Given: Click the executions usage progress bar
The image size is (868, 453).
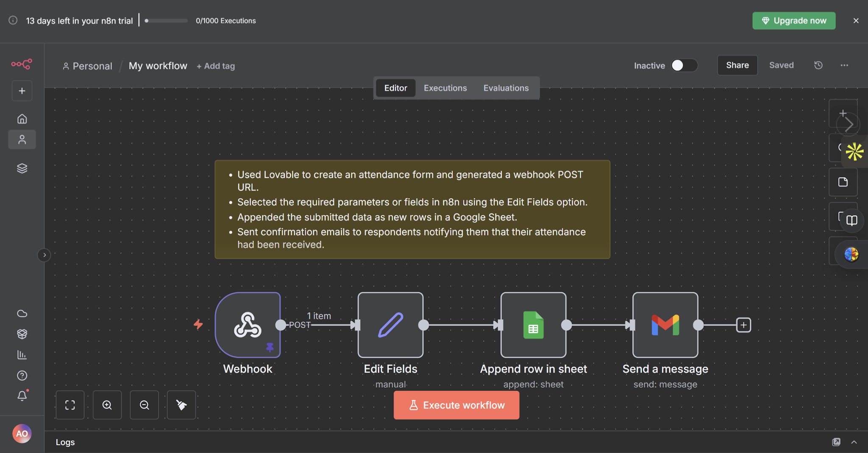Looking at the screenshot, I should (166, 21).
